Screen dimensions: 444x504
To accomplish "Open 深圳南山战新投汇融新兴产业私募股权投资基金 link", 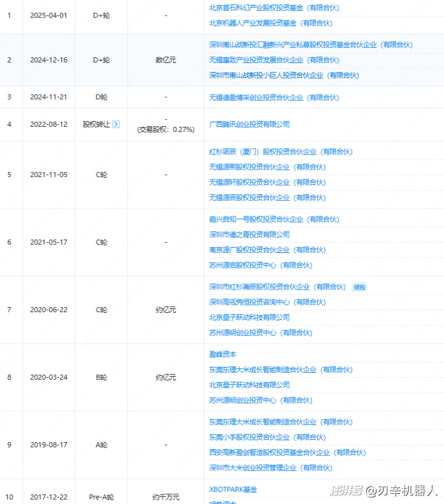I will (x=311, y=44).
